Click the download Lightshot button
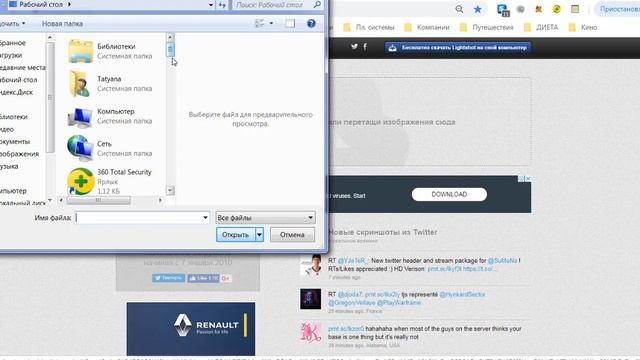This screenshot has height=360, width=640. [x=458, y=48]
